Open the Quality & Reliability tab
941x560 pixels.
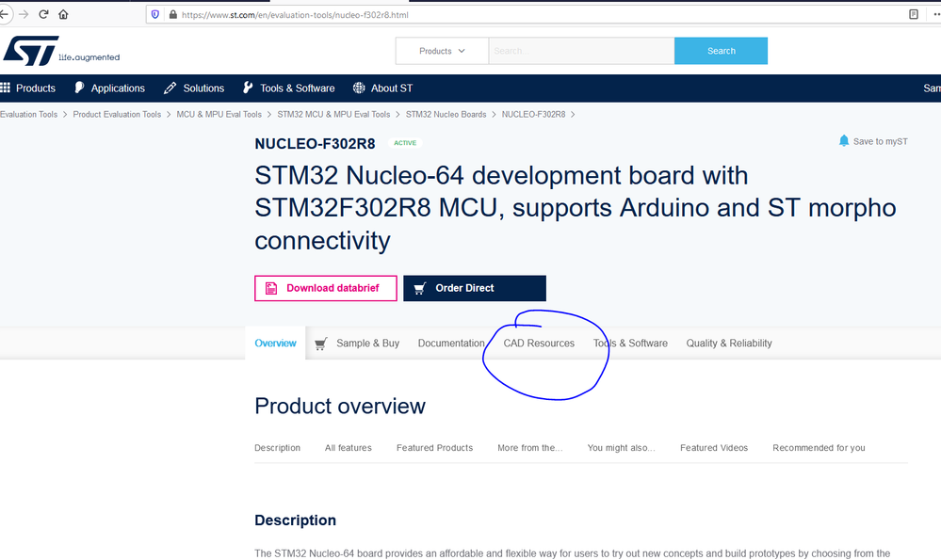point(729,344)
